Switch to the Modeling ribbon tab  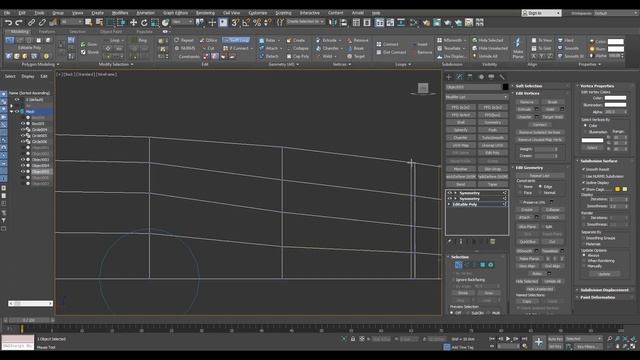coord(19,31)
